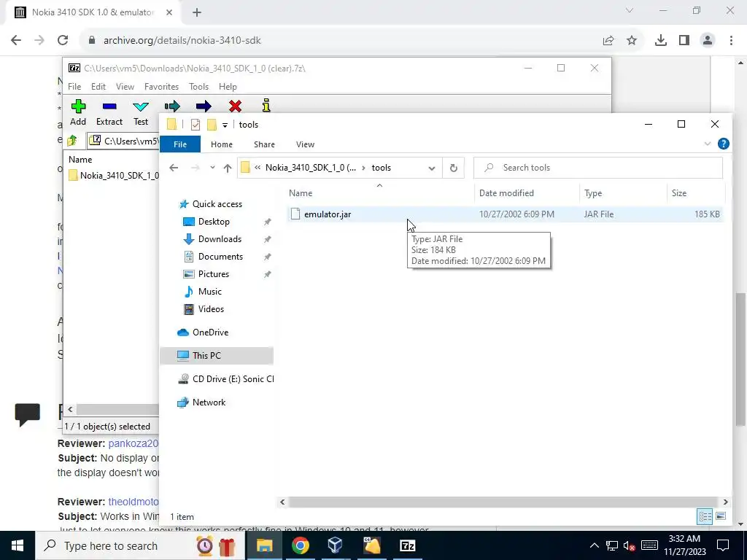Viewport: 747px width, 560px height.
Task: Click the Explorer horizontal scrollbar
Action: click(503, 502)
